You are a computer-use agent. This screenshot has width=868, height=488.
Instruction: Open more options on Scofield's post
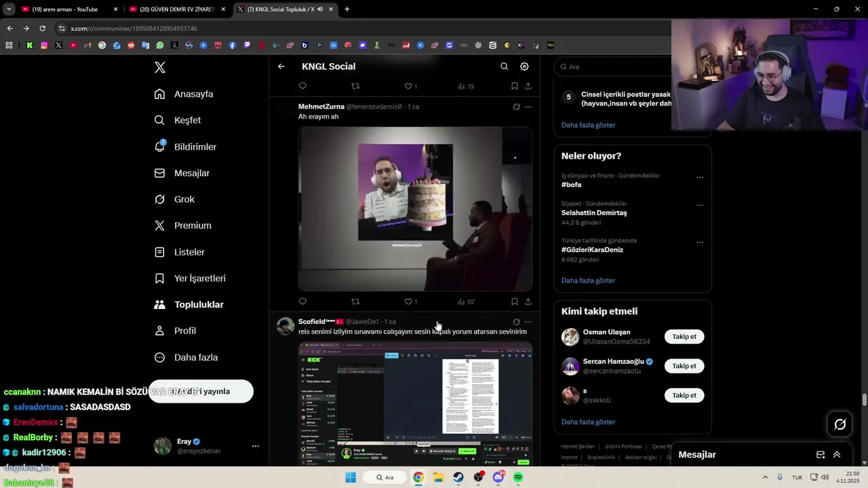pyautogui.click(x=528, y=322)
